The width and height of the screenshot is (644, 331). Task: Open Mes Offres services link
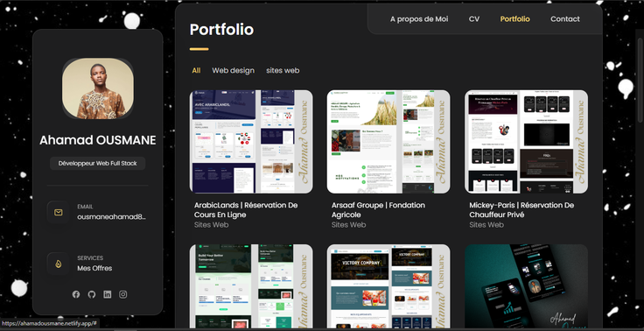(x=94, y=268)
